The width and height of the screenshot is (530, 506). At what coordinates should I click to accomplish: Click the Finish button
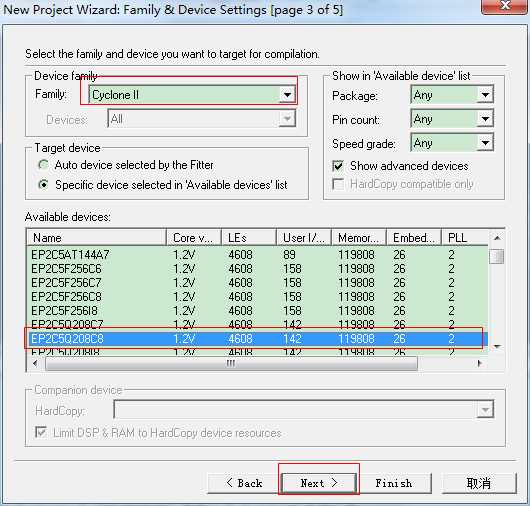pyautogui.click(x=394, y=483)
